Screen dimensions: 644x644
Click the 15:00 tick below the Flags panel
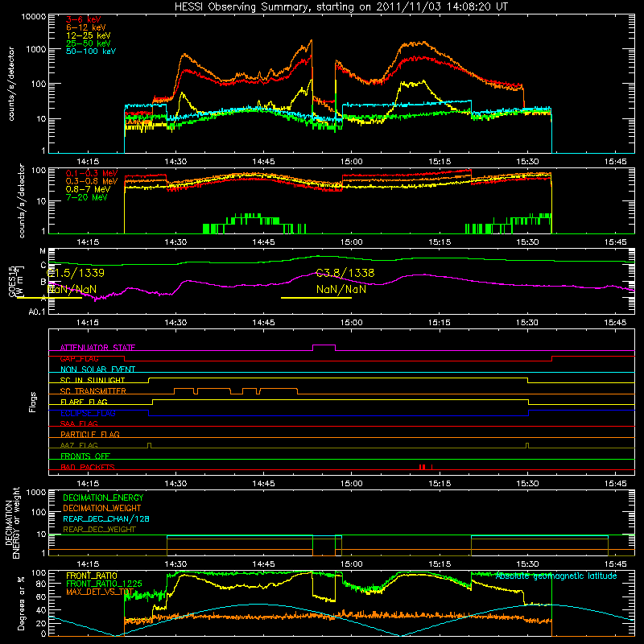[x=352, y=484]
